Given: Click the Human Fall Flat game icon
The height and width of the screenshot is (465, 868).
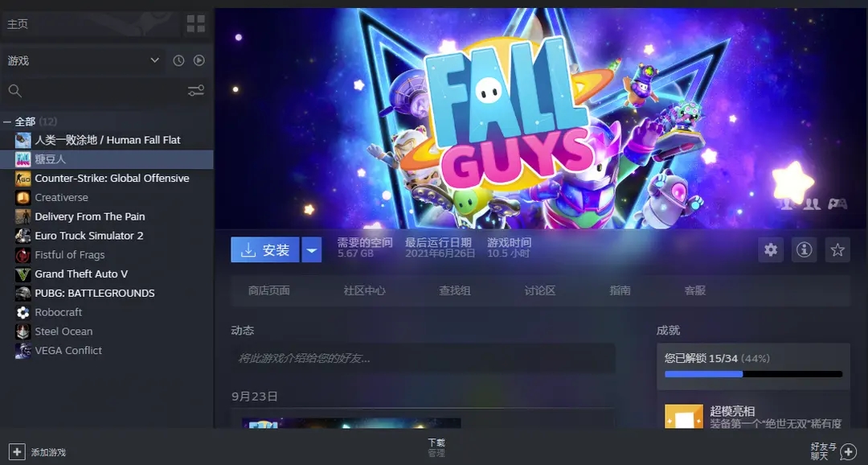Looking at the screenshot, I should 23,140.
